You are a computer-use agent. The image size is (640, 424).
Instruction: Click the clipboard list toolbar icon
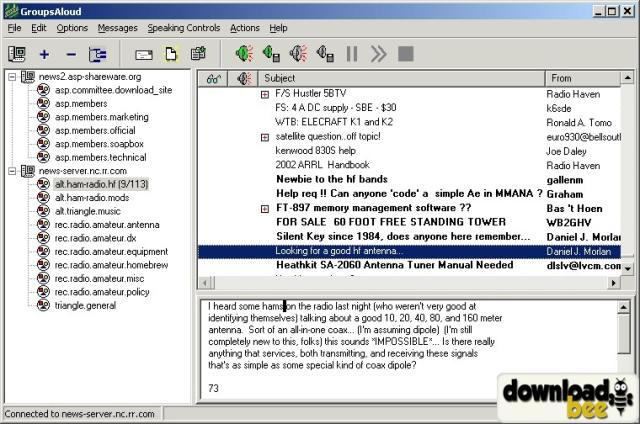pos(198,53)
